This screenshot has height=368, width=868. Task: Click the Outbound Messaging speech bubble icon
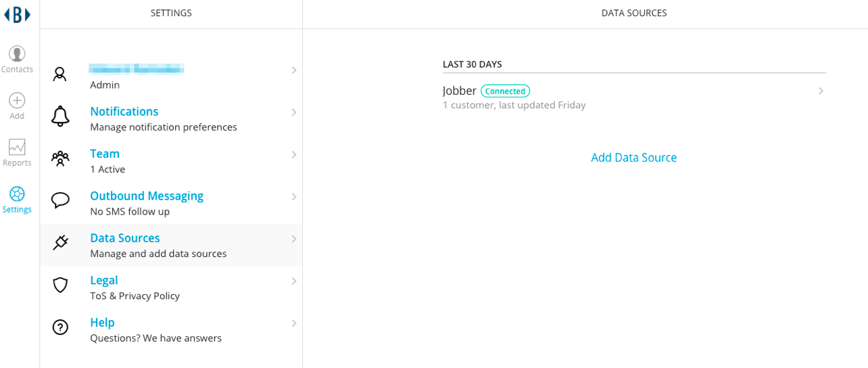(x=60, y=200)
